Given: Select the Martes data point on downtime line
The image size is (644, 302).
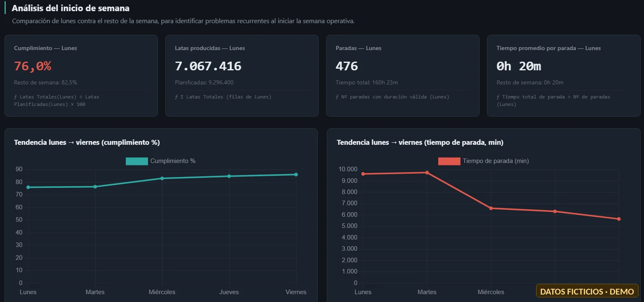Looking at the screenshot, I should click(x=427, y=173).
